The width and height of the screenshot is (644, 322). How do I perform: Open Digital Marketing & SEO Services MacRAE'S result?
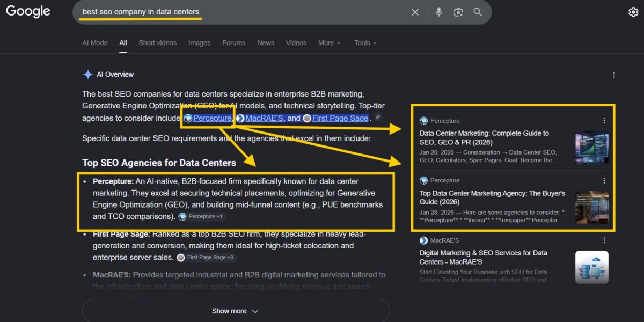483,257
